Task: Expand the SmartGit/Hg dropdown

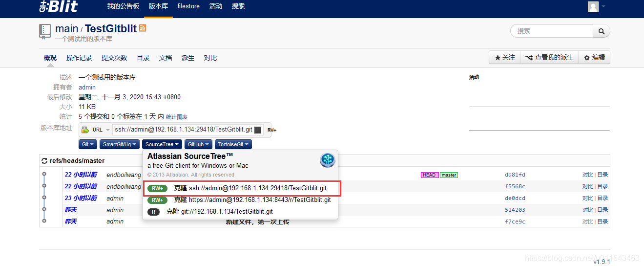Action: click(120, 144)
